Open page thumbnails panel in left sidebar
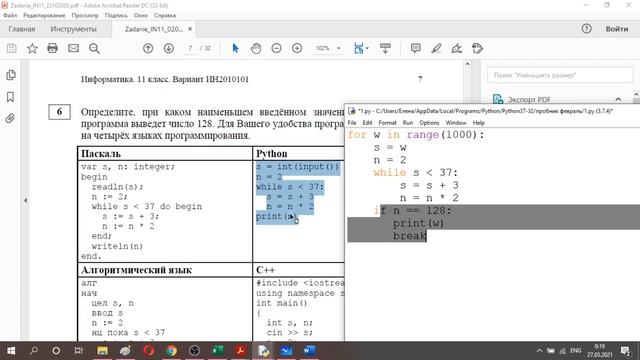 pyautogui.click(x=11, y=75)
